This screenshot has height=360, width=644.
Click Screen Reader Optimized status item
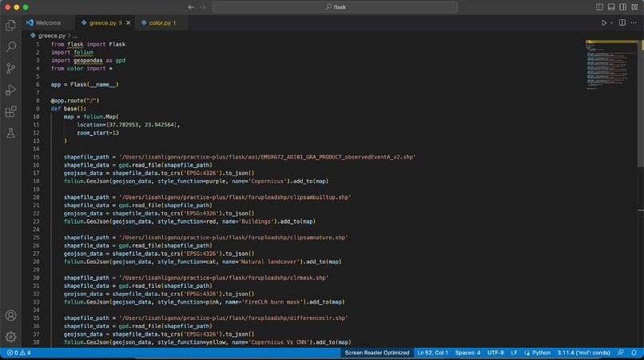pyautogui.click(x=376, y=353)
